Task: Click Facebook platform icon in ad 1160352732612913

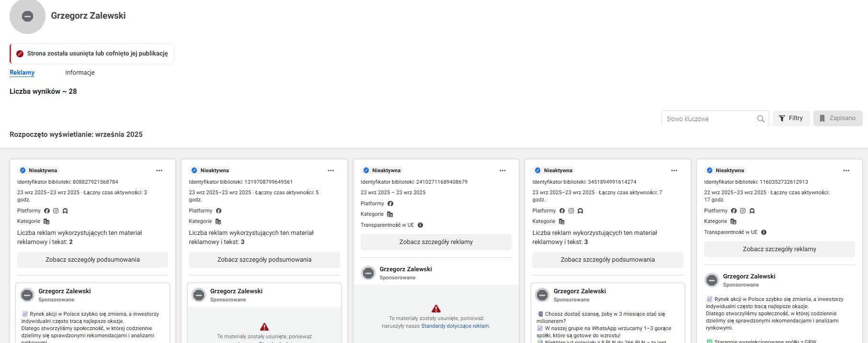Action: click(733, 210)
